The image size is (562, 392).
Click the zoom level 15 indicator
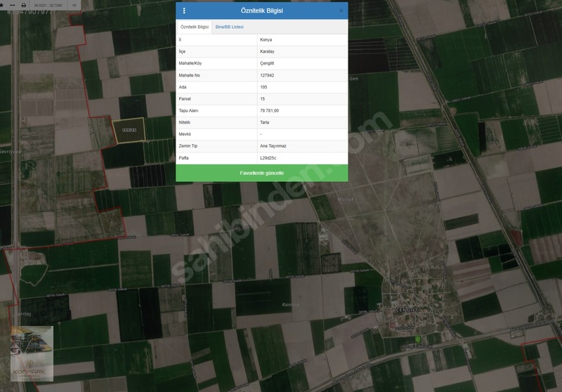point(74,6)
